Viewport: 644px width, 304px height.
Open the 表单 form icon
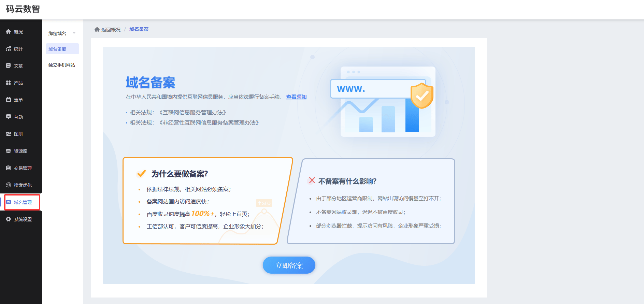[9, 100]
